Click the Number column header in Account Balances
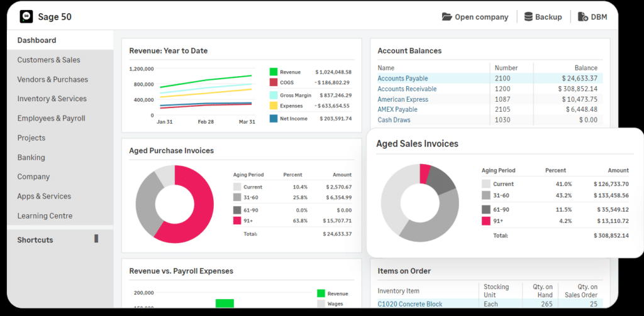The width and height of the screenshot is (644, 316). pos(506,68)
